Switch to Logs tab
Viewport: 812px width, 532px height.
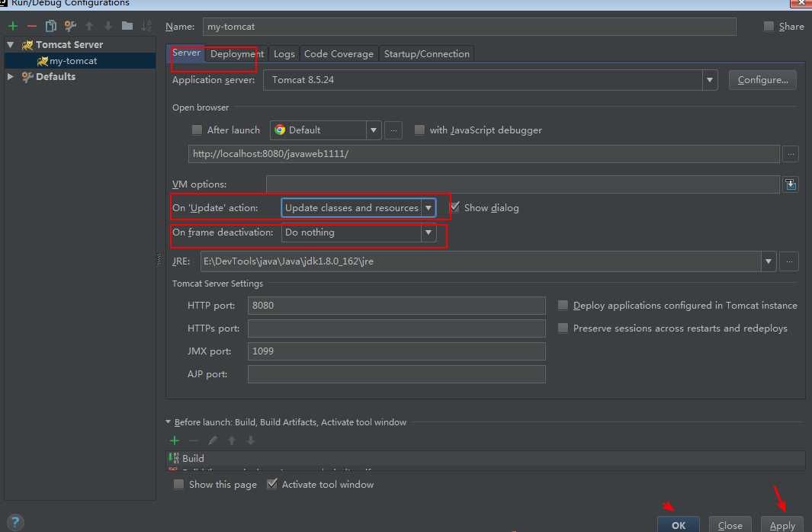(284, 54)
